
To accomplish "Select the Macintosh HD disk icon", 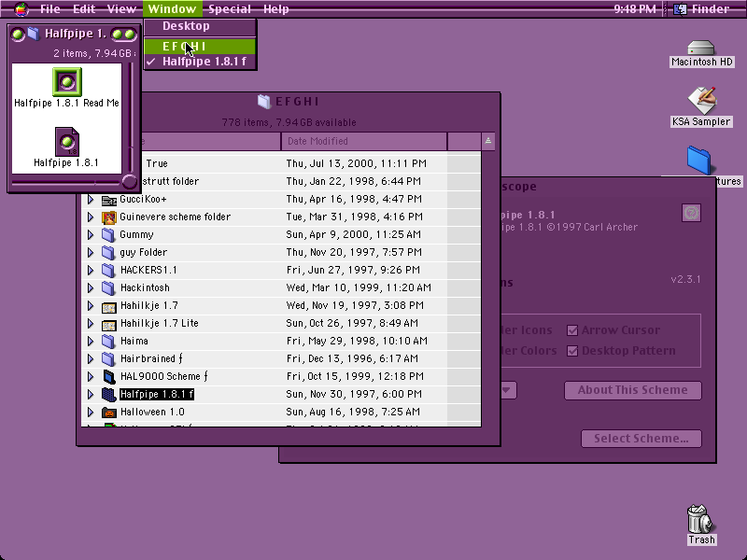I will pos(701,49).
